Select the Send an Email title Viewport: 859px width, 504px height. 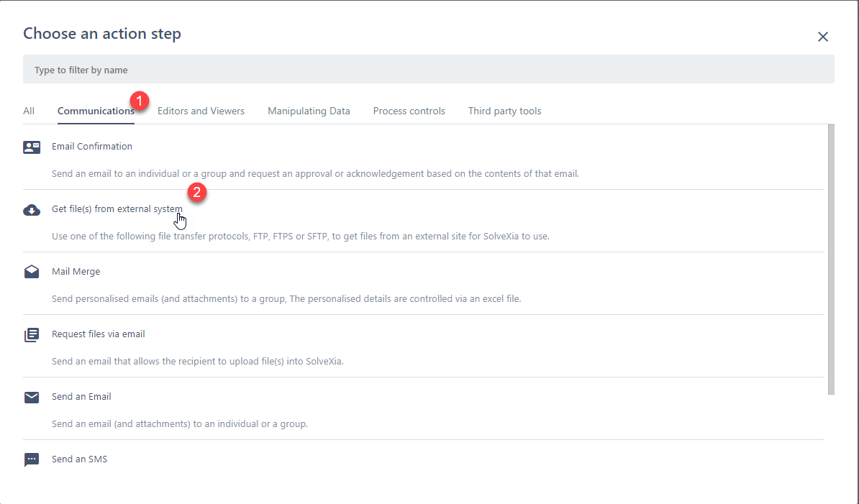point(81,397)
